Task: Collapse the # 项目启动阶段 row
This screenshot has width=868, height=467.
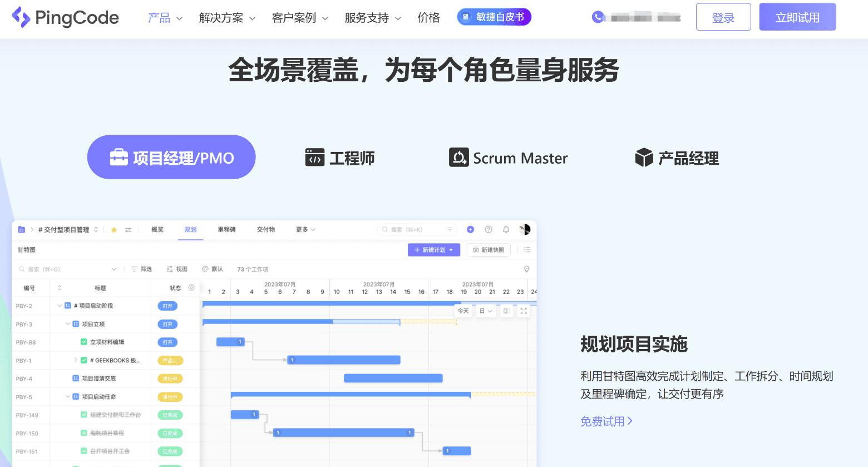Action: pyautogui.click(x=60, y=306)
